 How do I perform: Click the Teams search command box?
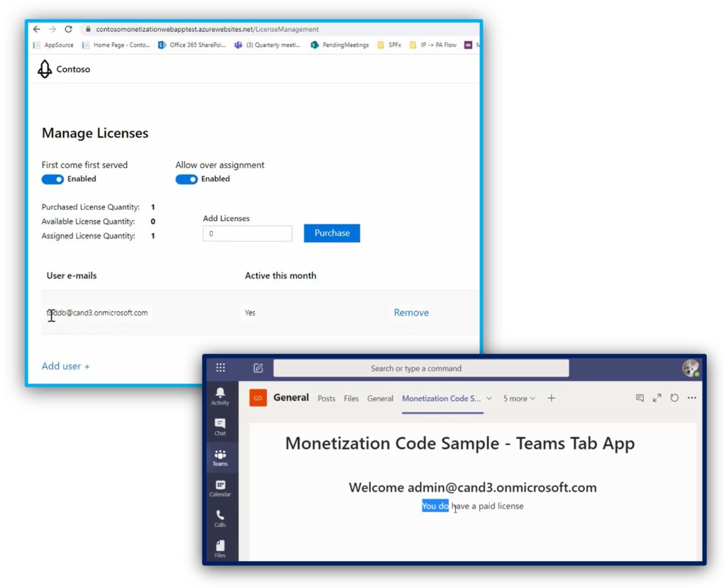(420, 368)
